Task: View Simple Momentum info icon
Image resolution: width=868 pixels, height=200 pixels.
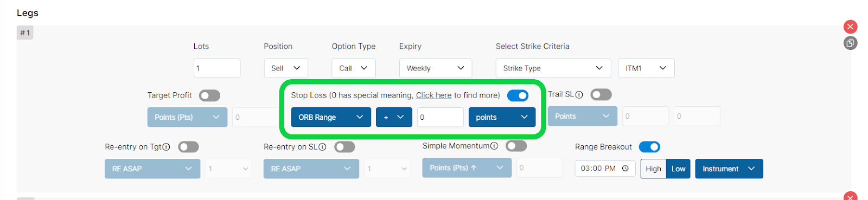Action: coord(494,146)
